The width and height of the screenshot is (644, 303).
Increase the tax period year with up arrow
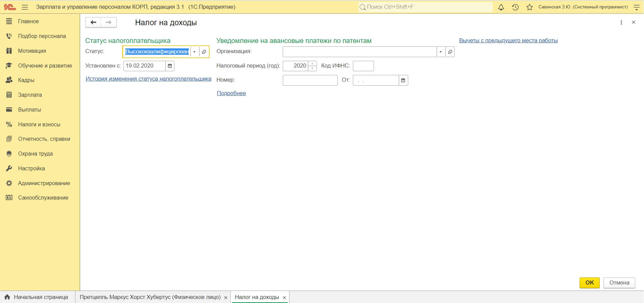click(312, 63)
